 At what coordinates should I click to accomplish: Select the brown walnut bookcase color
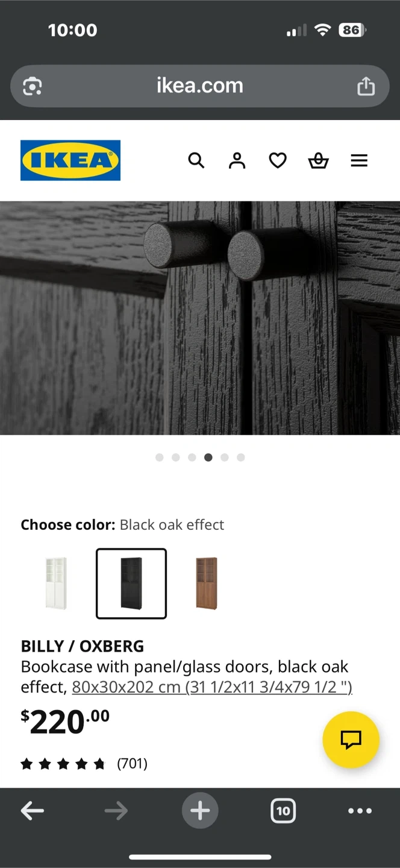point(207,583)
